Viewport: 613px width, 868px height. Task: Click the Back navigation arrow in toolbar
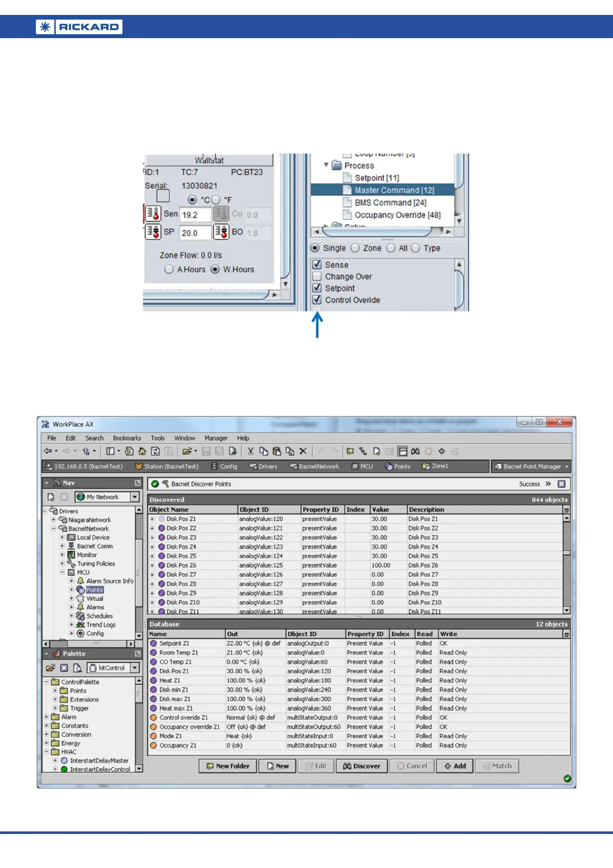pos(48,451)
